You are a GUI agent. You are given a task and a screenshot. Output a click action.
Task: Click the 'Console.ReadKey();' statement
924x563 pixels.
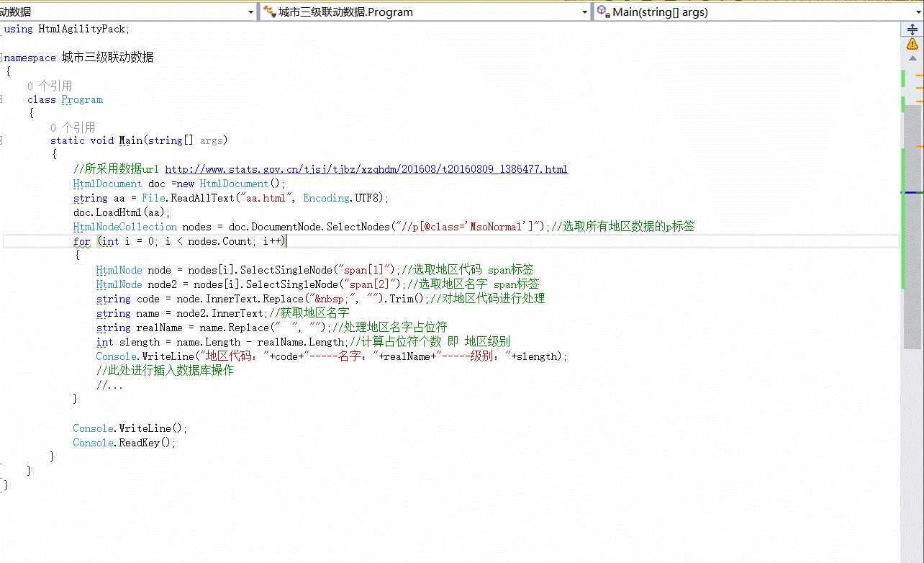tap(124, 443)
